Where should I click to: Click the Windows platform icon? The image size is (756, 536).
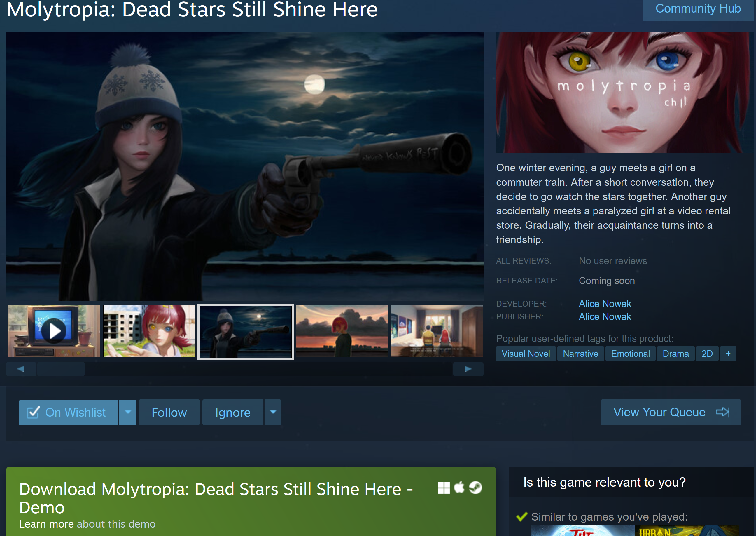click(x=444, y=488)
